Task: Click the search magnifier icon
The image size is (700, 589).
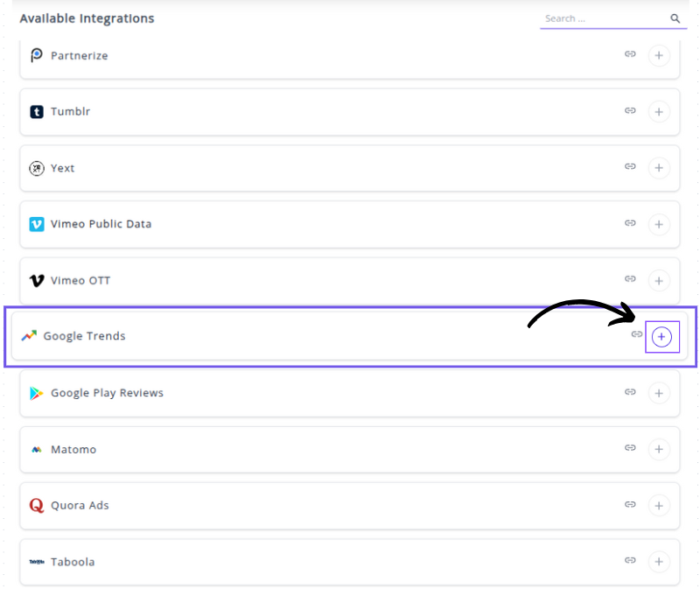Action: (675, 18)
